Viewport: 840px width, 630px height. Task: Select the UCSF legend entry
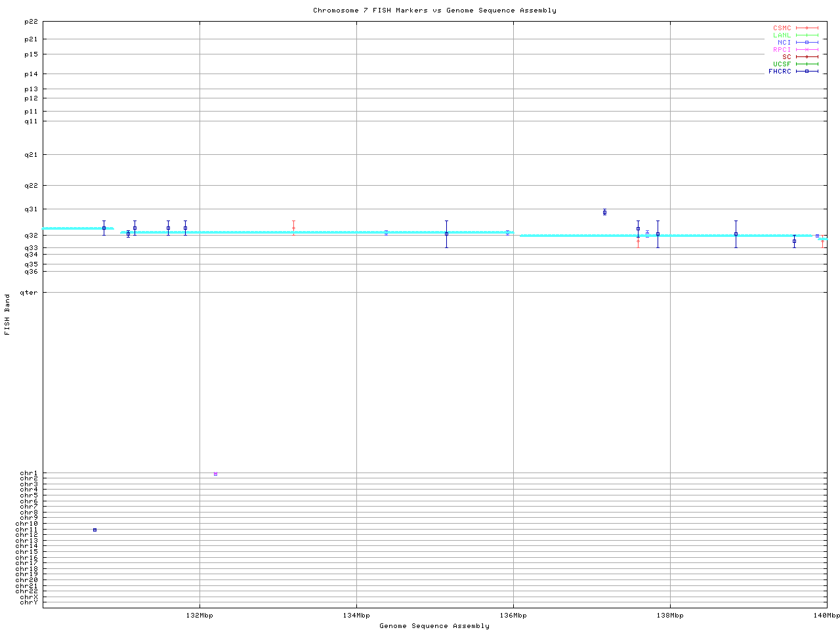[x=782, y=64]
